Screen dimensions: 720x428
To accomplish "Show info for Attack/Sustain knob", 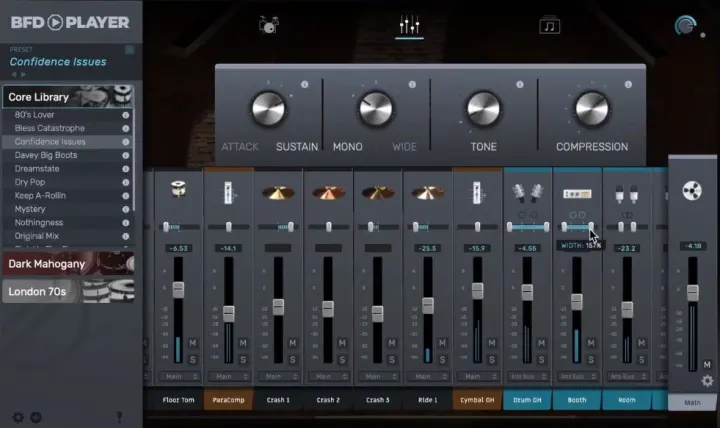I will pos(304,84).
